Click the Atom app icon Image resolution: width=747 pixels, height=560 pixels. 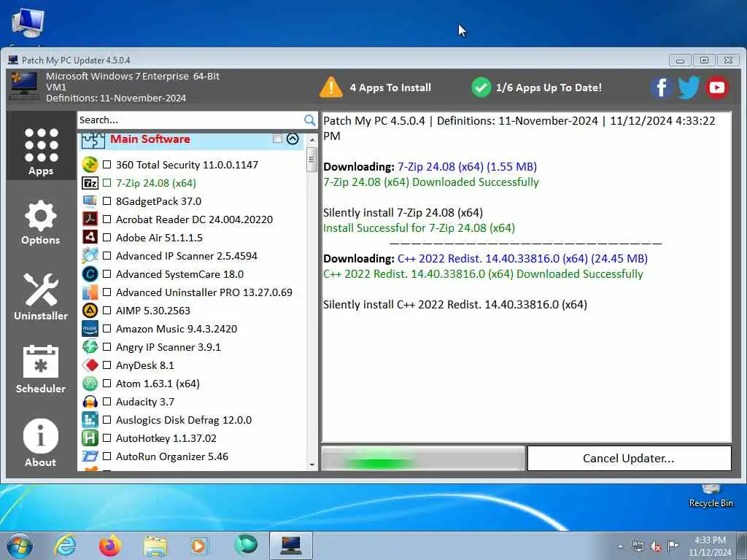tap(90, 384)
